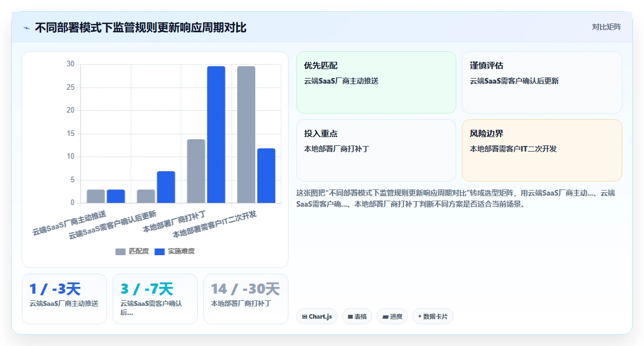Click the description paragraph starting 这张图把

pyautogui.click(x=456, y=198)
